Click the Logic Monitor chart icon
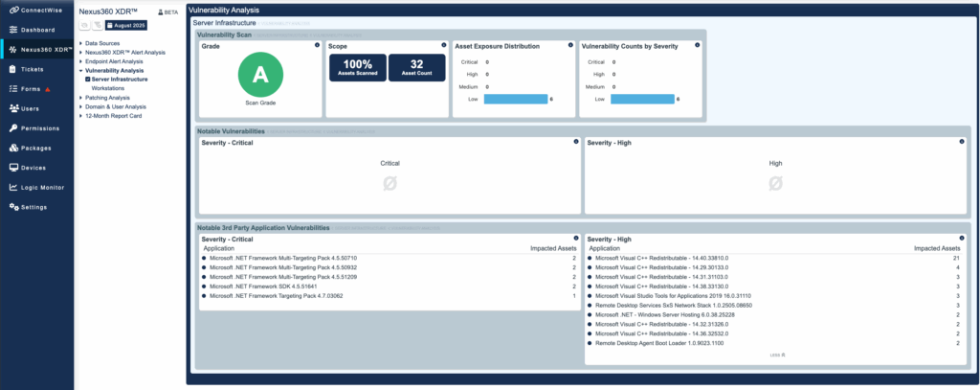This screenshot has width=980, height=390. pyautogui.click(x=13, y=187)
